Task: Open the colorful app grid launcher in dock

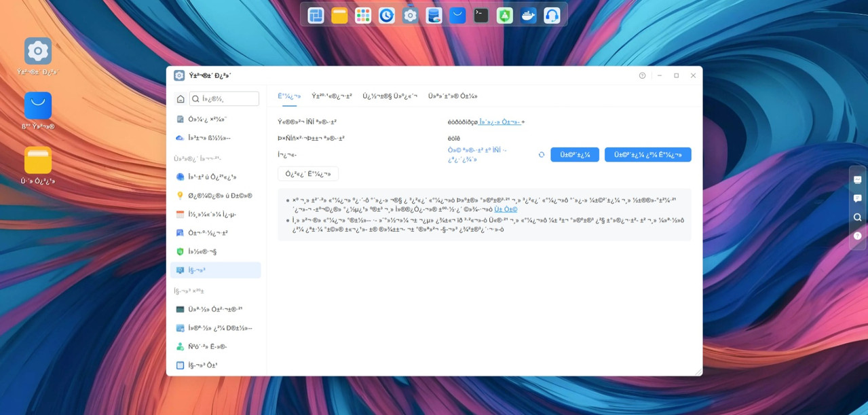Action: pos(363,15)
